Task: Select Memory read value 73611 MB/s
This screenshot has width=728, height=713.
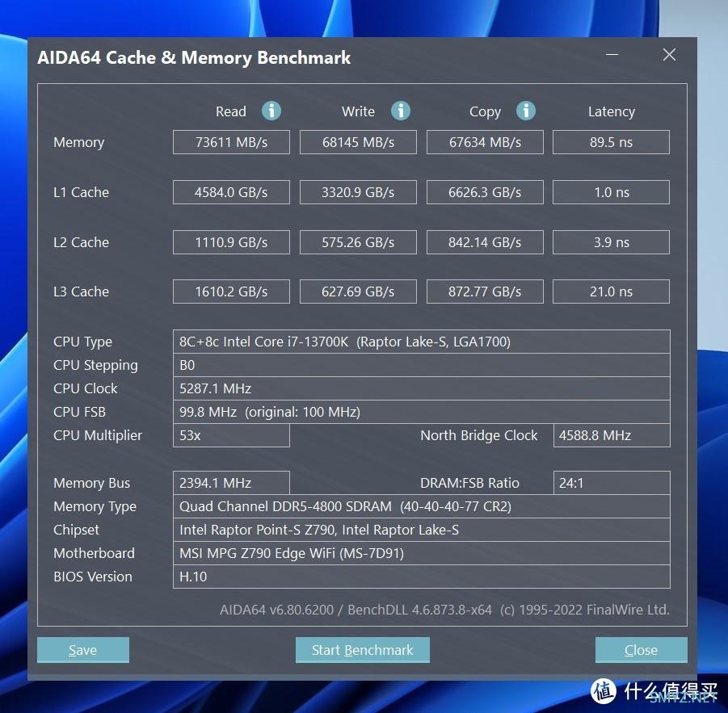Action: pos(231,142)
